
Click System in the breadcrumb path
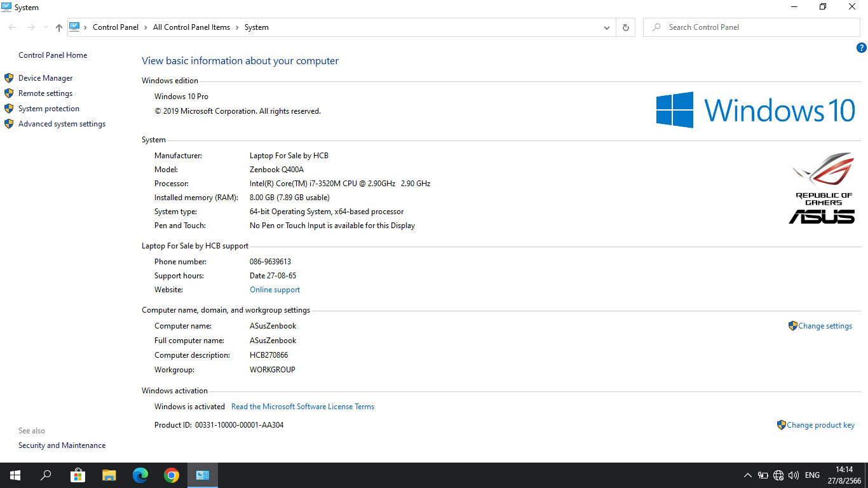click(x=257, y=27)
